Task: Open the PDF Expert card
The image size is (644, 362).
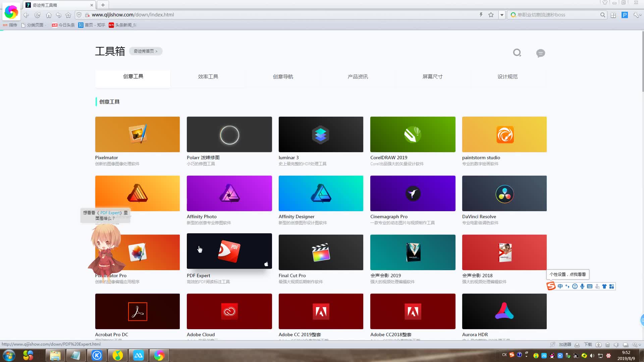Action: (x=229, y=251)
